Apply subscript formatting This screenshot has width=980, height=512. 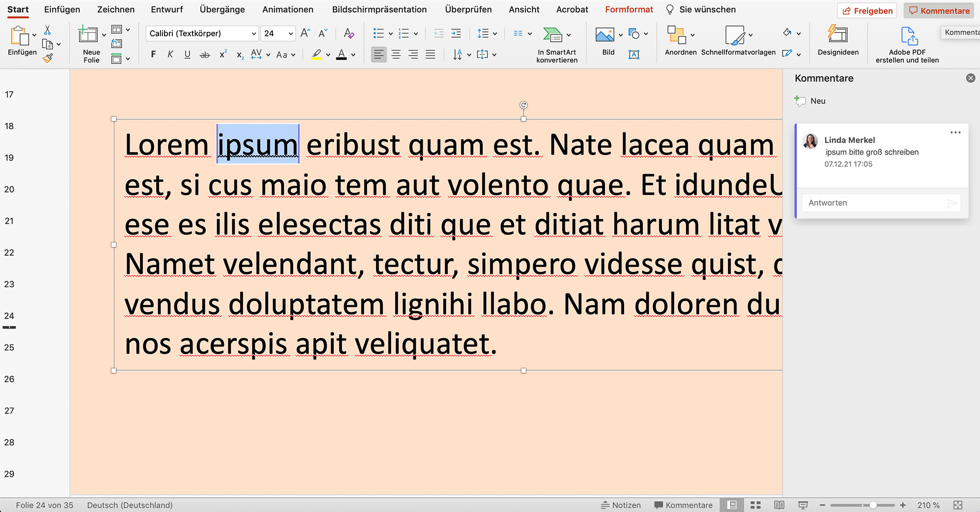point(240,55)
